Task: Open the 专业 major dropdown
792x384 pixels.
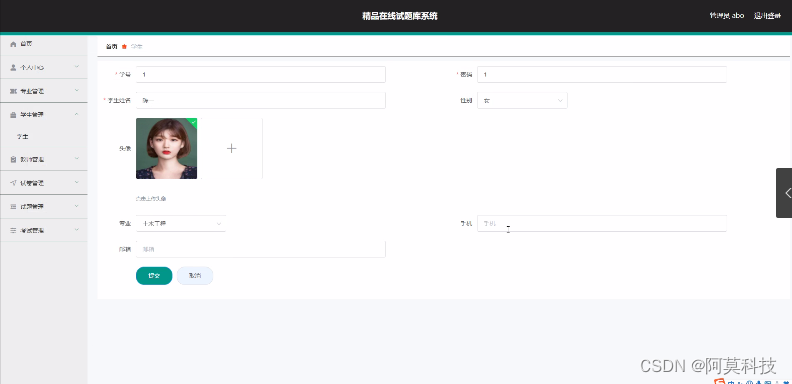Action: pos(181,223)
